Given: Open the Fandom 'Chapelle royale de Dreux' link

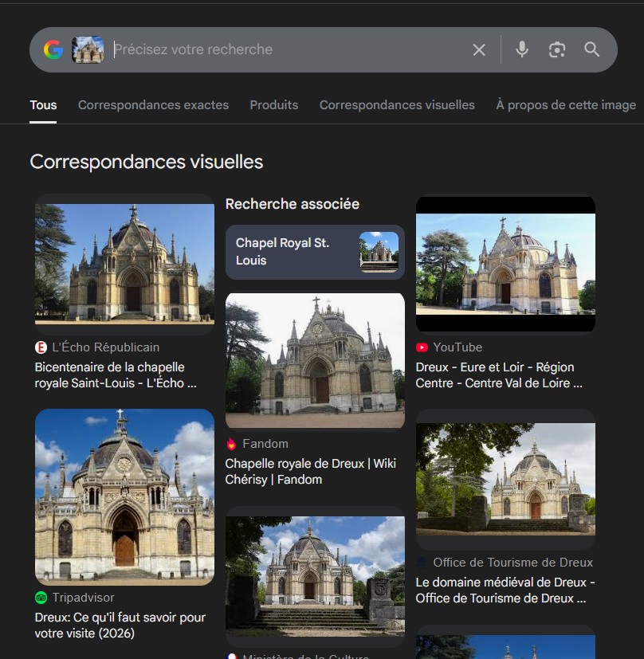Looking at the screenshot, I should (x=310, y=472).
